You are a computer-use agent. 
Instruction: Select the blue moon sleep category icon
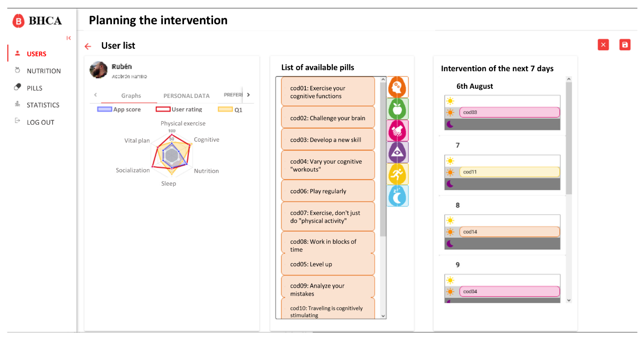[x=397, y=196]
